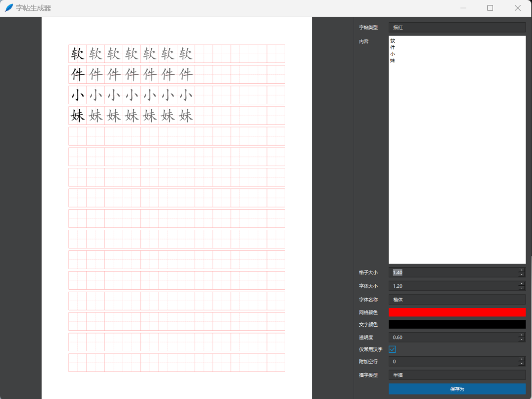This screenshot has width=532, height=399.
Task: Raise 透明度 with the up arrow
Action: point(521,335)
